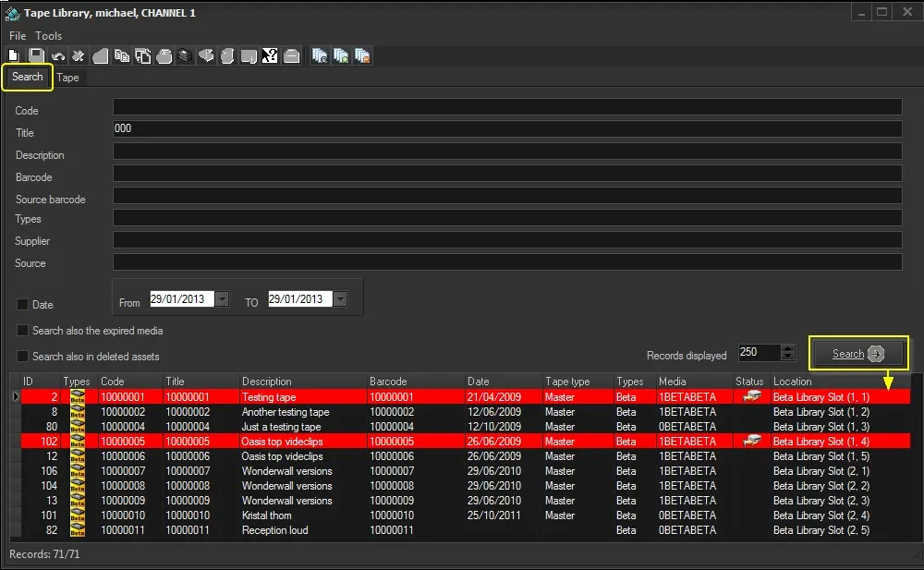Click the toolbar icon with green plus badge

(341, 56)
